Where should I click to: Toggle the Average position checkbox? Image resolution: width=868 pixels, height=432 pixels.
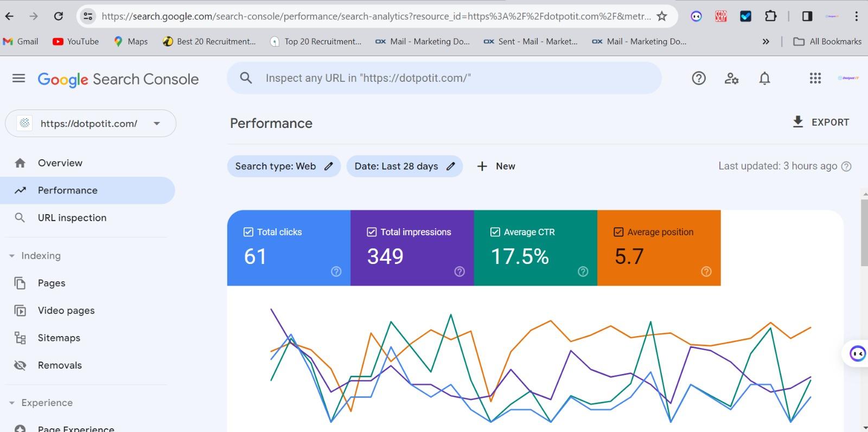point(618,232)
